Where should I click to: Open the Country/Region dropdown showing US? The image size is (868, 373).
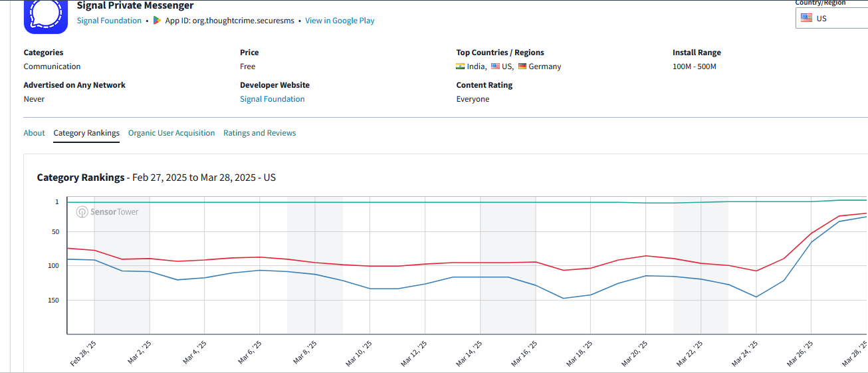(831, 18)
